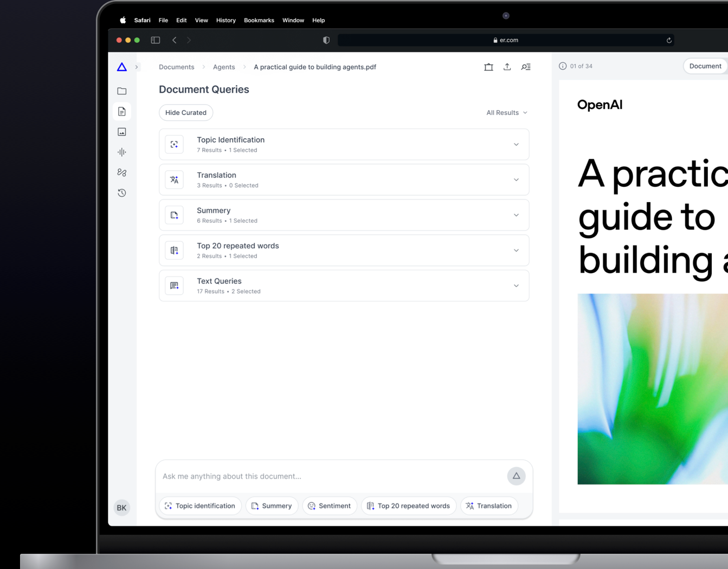Click the Translation quick chip
728x569 pixels.
489,506
